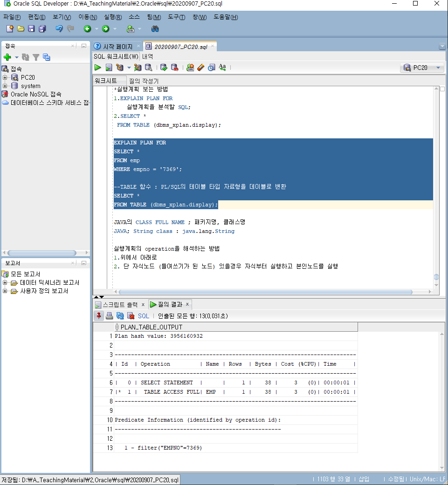Click the Redo arrow icon
The height and width of the screenshot is (485, 448).
(x=70, y=29)
